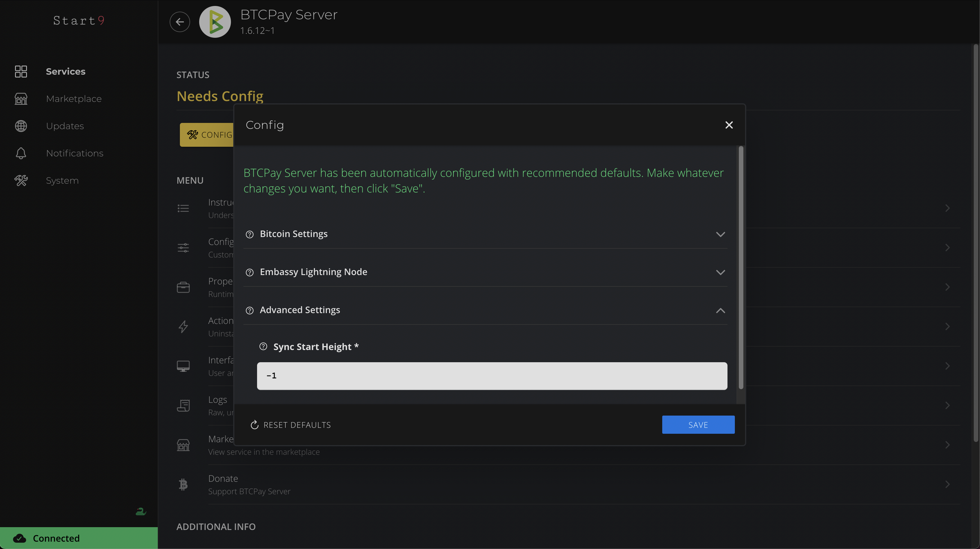
Task: Collapse the Advanced Settings section
Action: pyautogui.click(x=720, y=310)
